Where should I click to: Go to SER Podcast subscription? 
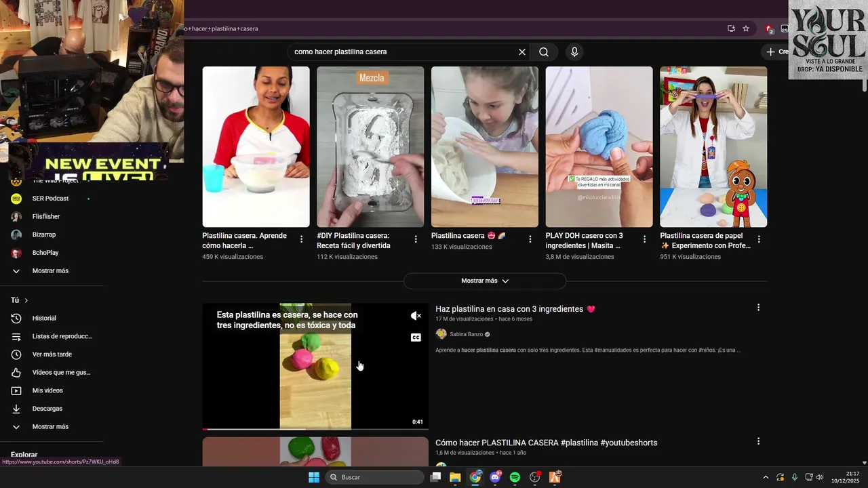coord(50,199)
